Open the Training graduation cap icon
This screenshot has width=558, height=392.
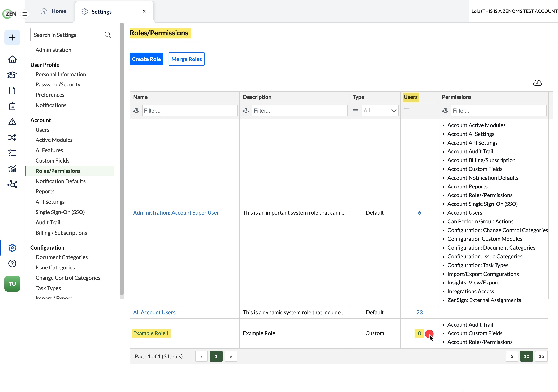[x=12, y=75]
